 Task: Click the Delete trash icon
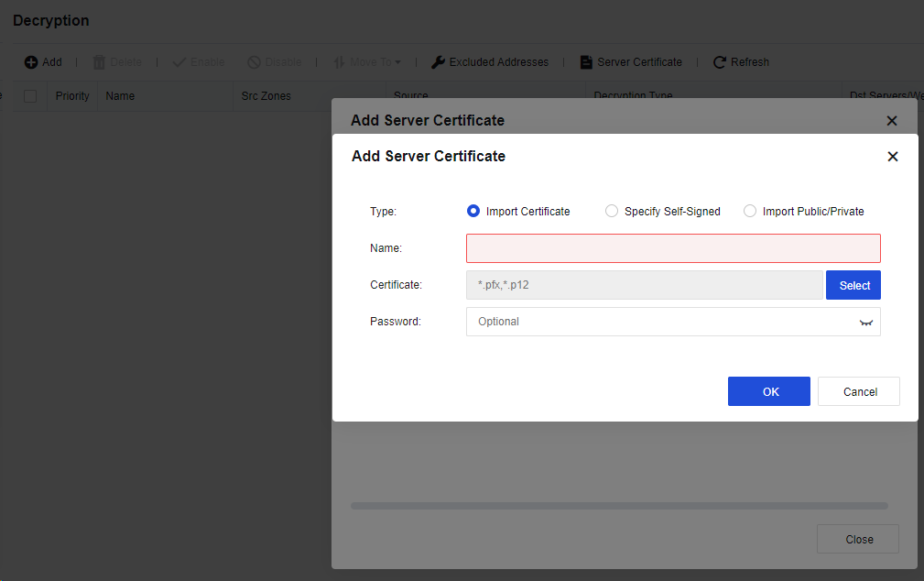[x=100, y=62]
